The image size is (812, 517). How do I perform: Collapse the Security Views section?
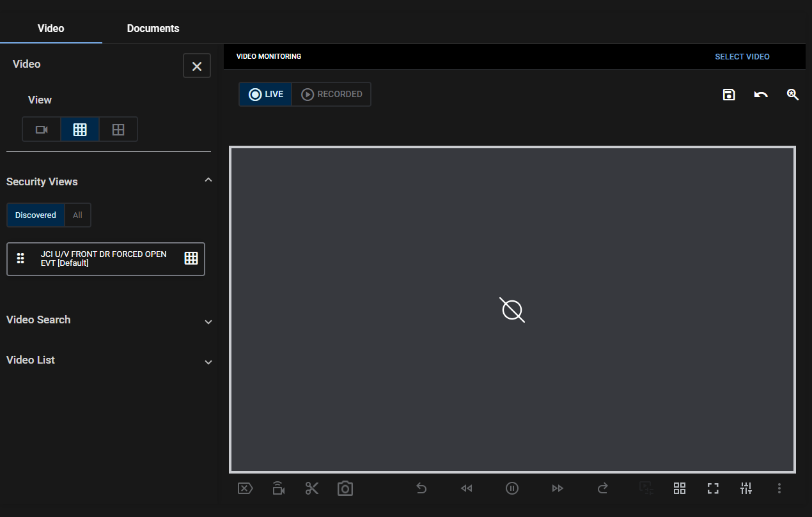click(208, 181)
